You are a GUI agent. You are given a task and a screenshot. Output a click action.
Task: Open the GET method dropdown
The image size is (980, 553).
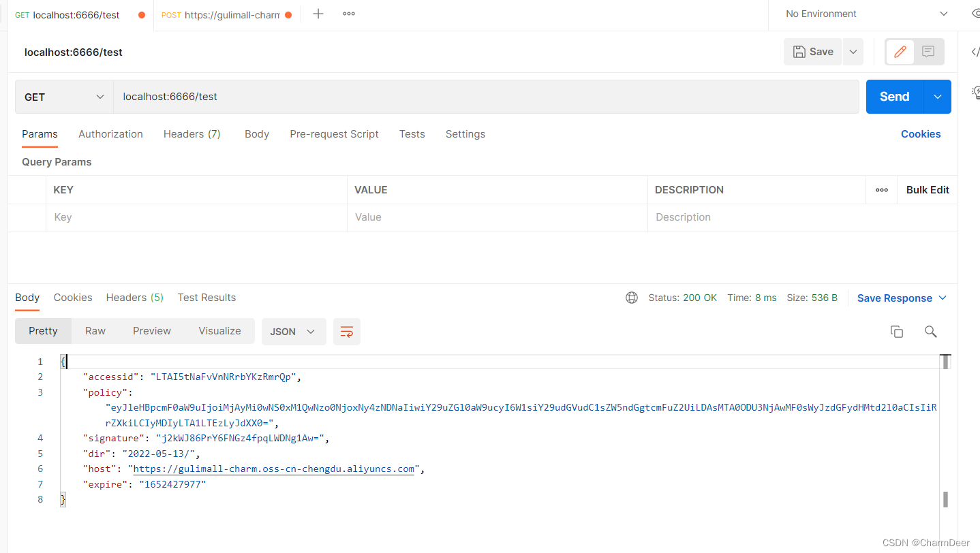64,97
